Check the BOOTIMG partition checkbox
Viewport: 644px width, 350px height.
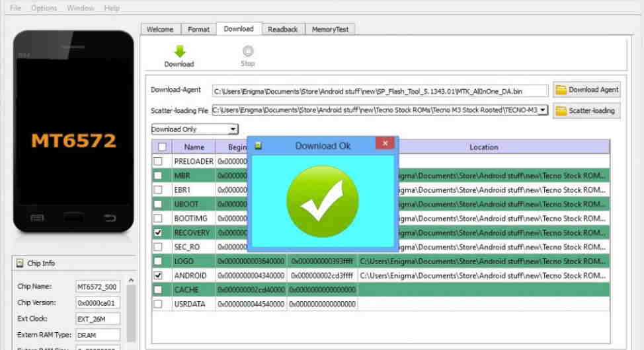pos(158,219)
